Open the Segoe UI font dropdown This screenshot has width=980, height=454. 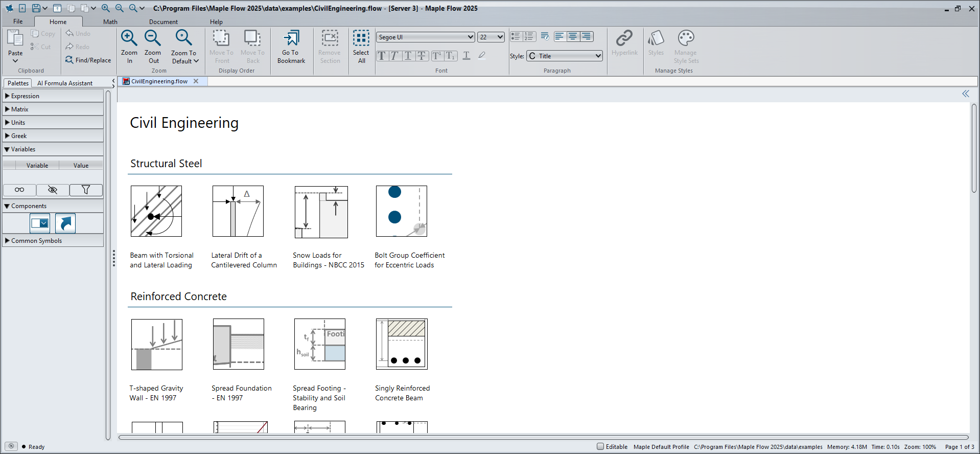(x=426, y=37)
